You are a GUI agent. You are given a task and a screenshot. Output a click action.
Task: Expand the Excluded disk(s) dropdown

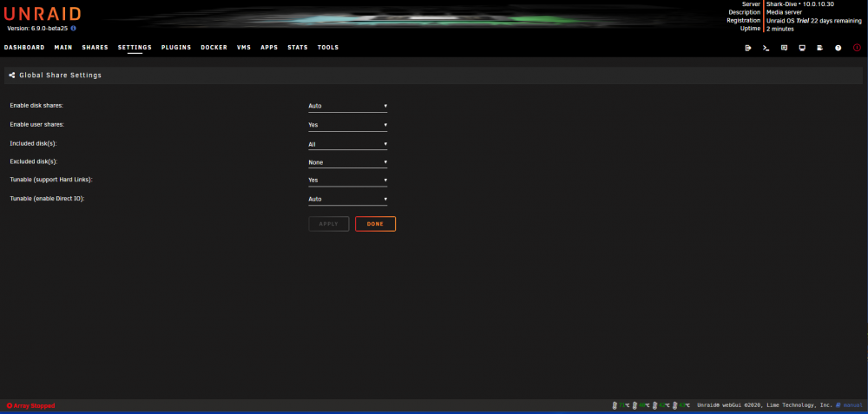(348, 162)
